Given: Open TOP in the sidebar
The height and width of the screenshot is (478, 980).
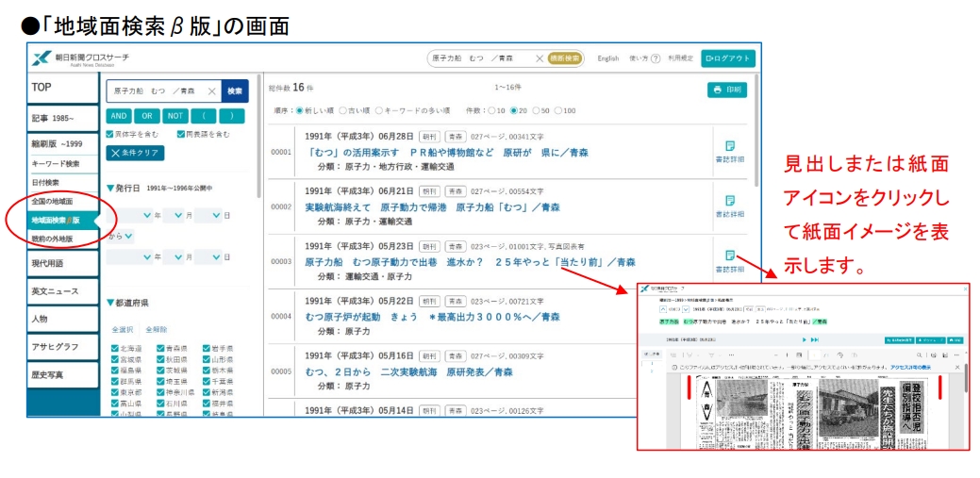Looking at the screenshot, I should click(x=62, y=88).
